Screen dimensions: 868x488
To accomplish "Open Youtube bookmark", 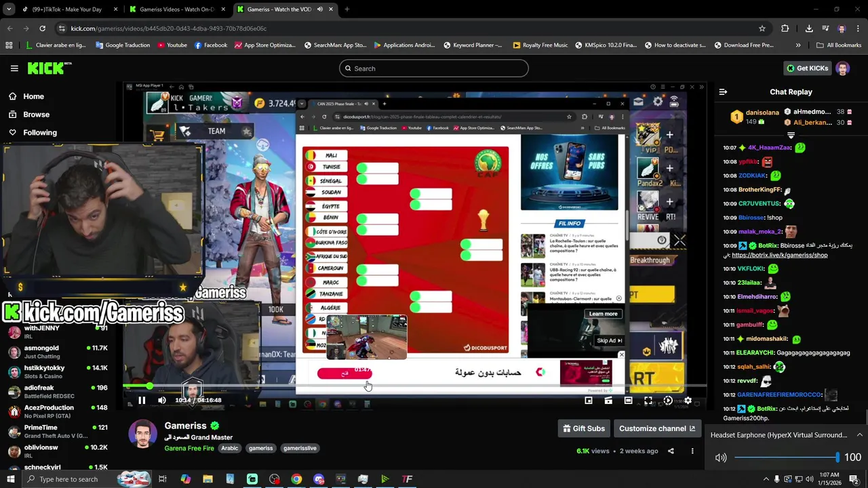I will pos(172,45).
